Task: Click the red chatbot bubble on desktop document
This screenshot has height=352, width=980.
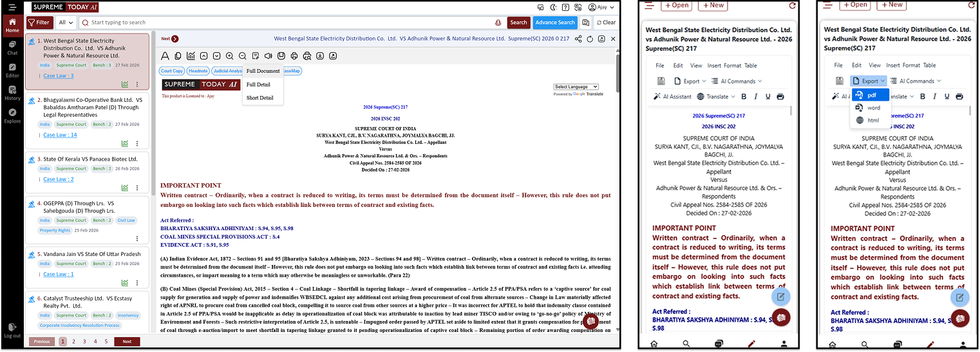Action: [x=590, y=320]
